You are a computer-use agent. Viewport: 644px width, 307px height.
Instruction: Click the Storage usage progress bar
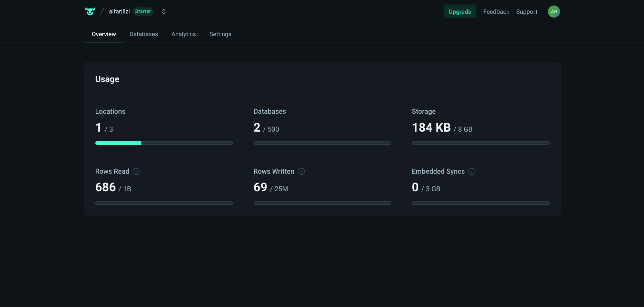[x=481, y=143]
